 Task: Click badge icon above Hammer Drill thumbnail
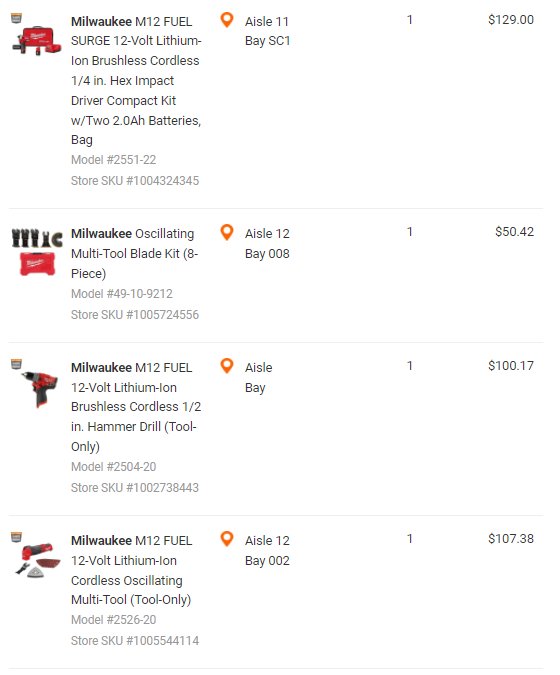pos(16,364)
